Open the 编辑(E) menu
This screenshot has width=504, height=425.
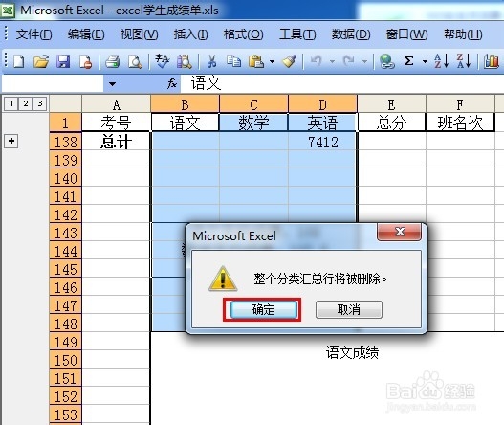[x=86, y=34]
